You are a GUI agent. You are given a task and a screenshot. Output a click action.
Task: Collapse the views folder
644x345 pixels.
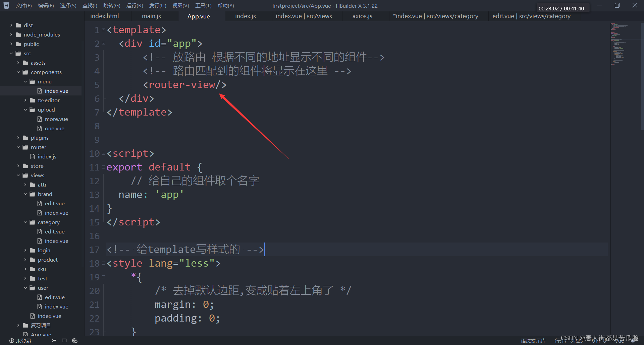[18, 175]
